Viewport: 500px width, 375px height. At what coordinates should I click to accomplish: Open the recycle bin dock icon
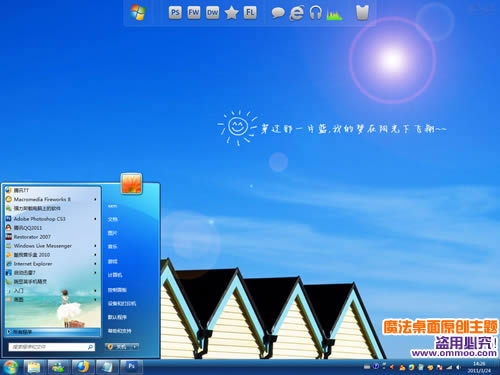click(362, 13)
